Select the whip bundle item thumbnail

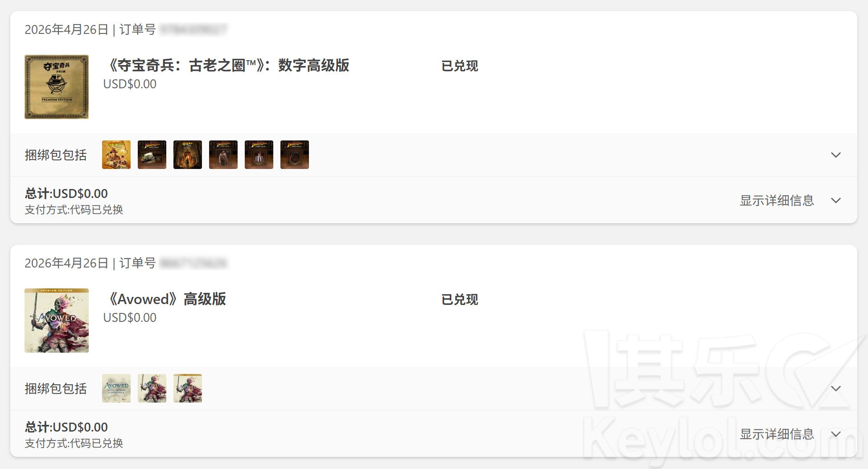[295, 155]
